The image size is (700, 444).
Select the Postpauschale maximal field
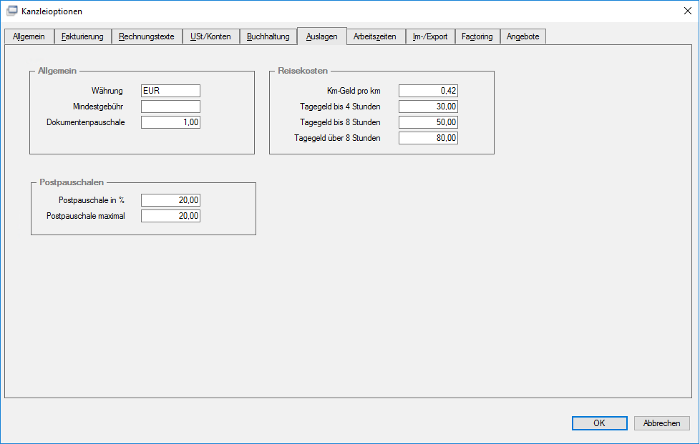[171, 216]
